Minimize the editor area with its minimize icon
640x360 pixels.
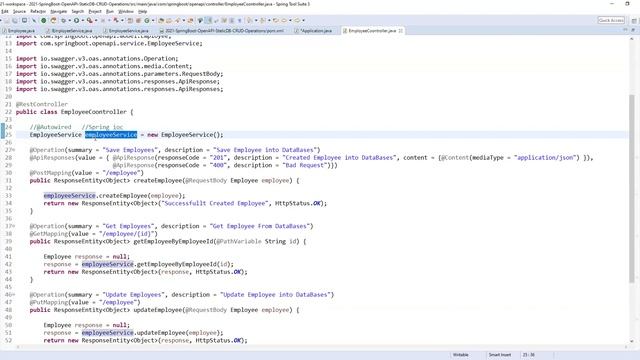pyautogui.click(x=625, y=30)
